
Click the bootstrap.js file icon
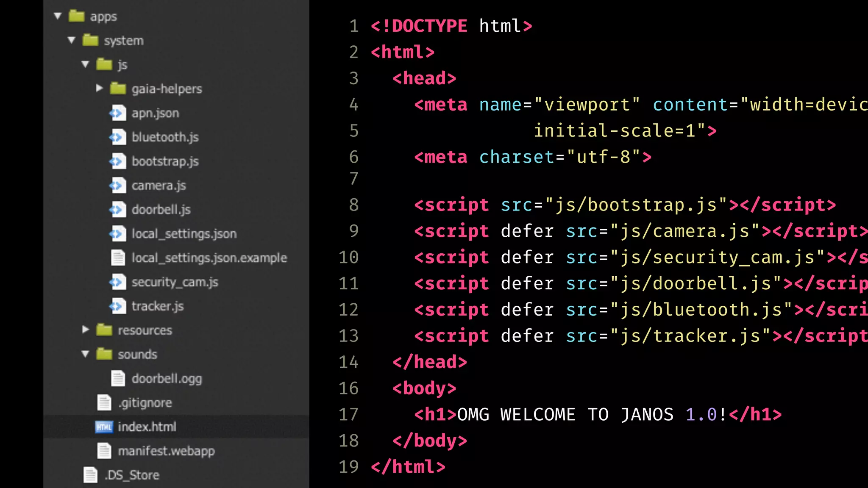coord(117,161)
